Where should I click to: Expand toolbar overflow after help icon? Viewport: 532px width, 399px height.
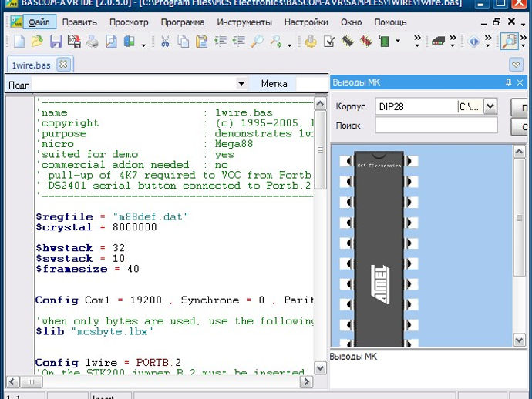tap(488, 41)
